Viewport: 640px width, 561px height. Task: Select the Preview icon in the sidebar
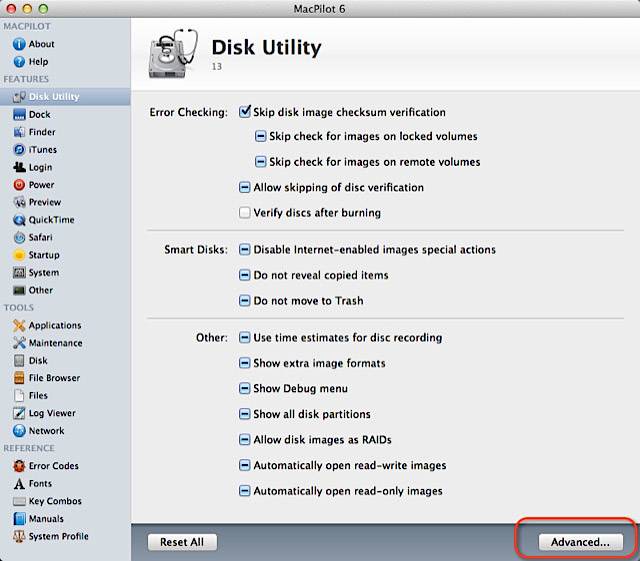(x=19, y=203)
